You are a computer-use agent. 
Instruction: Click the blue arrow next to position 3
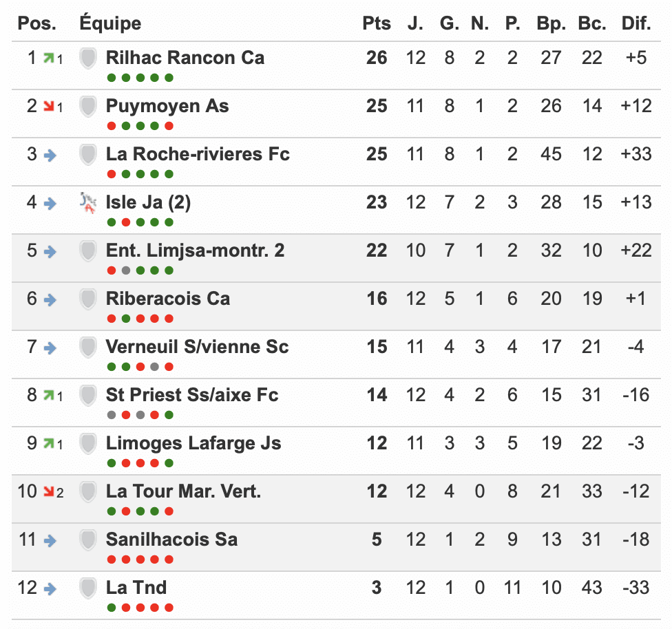pyautogui.click(x=50, y=155)
